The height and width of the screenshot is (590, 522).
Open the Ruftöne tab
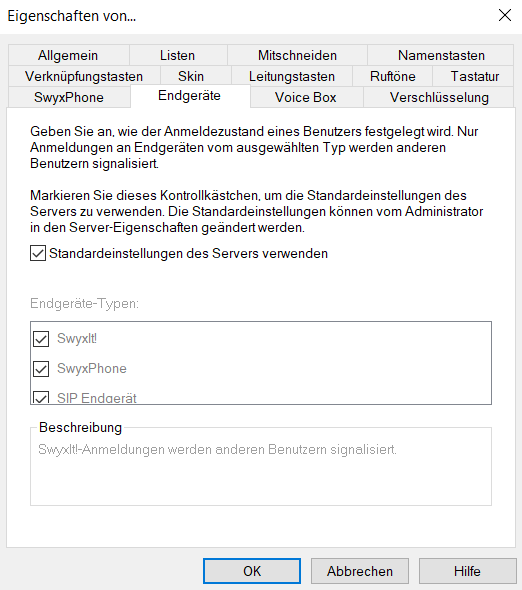393,76
